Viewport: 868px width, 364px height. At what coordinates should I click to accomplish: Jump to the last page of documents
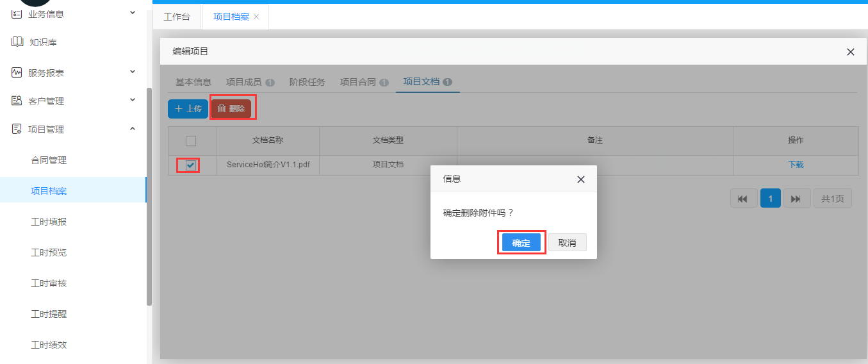coord(796,199)
